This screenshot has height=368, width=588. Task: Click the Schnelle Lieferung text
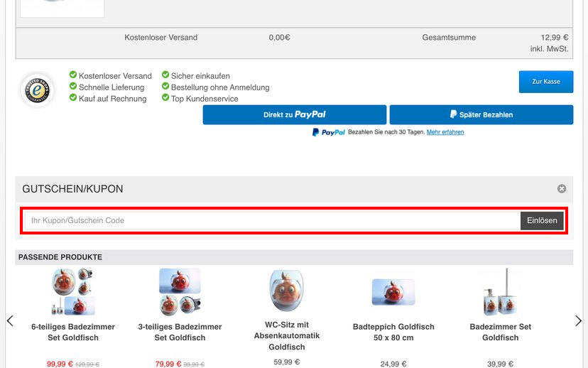pos(111,87)
